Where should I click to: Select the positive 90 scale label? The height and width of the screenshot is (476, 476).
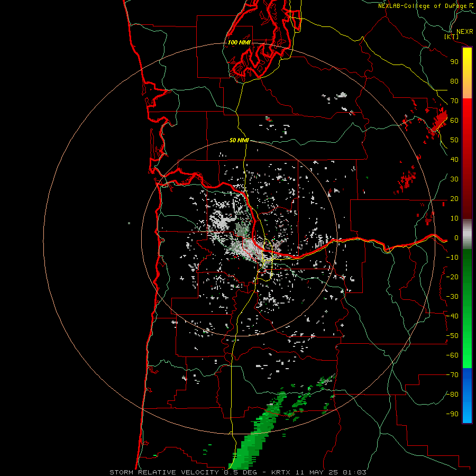tap(454, 62)
